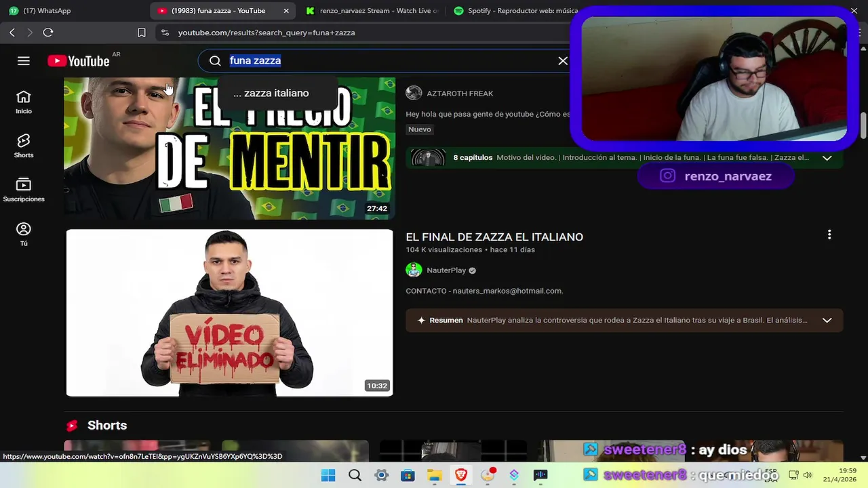This screenshot has width=868, height=488.
Task: Open Shorts in the YouTube sidebar
Action: [24, 146]
